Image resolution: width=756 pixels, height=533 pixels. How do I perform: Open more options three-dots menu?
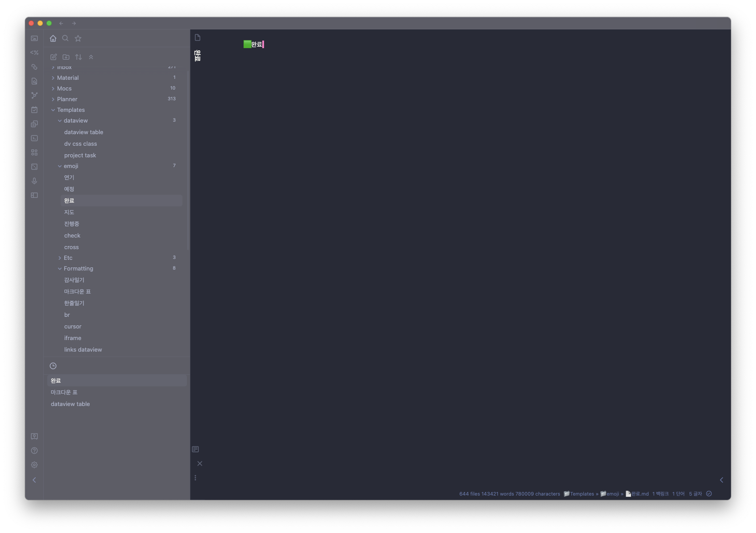(x=195, y=478)
